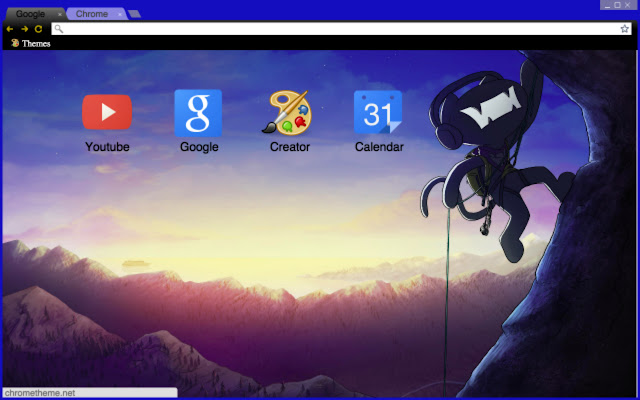The image size is (640, 400).
Task: Open the Themes bookmark
Action: (x=31, y=43)
